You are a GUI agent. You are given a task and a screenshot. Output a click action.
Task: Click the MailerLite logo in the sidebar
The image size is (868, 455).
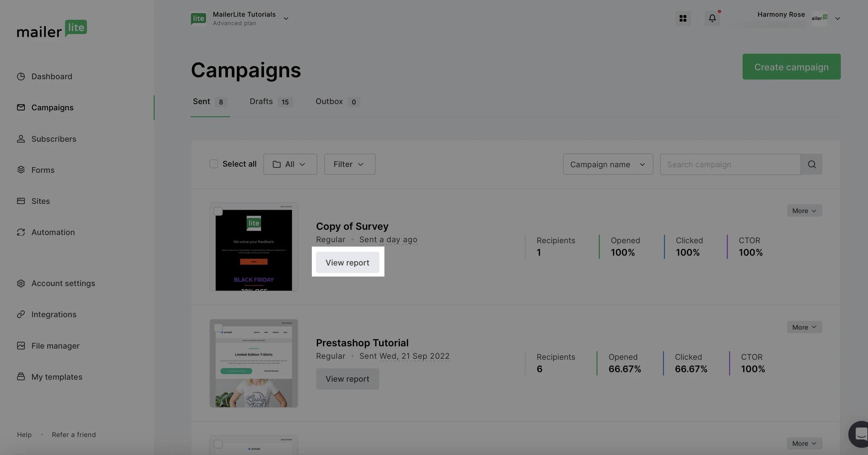[52, 28]
